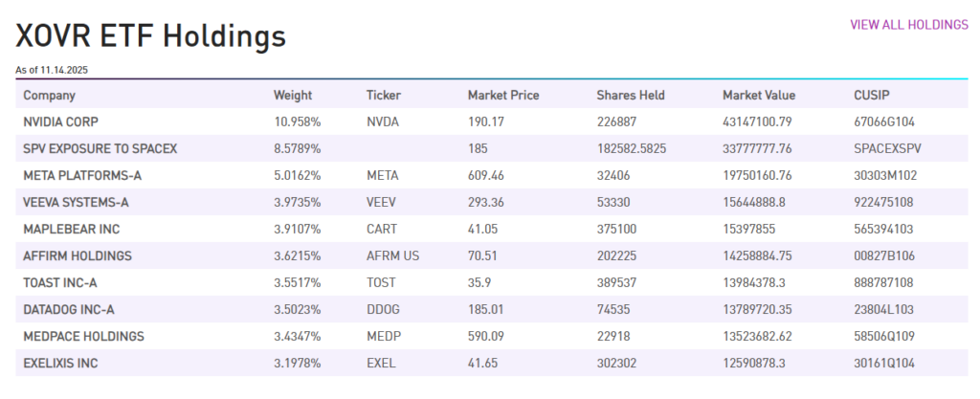This screenshot has height=399, width=980.
Task: Select the NVIDIA CORP company name
Action: click(61, 122)
